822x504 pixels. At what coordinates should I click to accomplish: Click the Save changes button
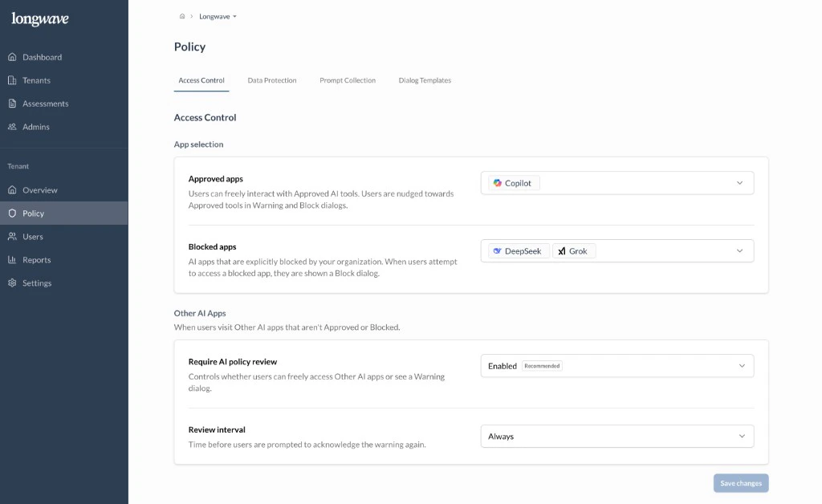(x=740, y=482)
